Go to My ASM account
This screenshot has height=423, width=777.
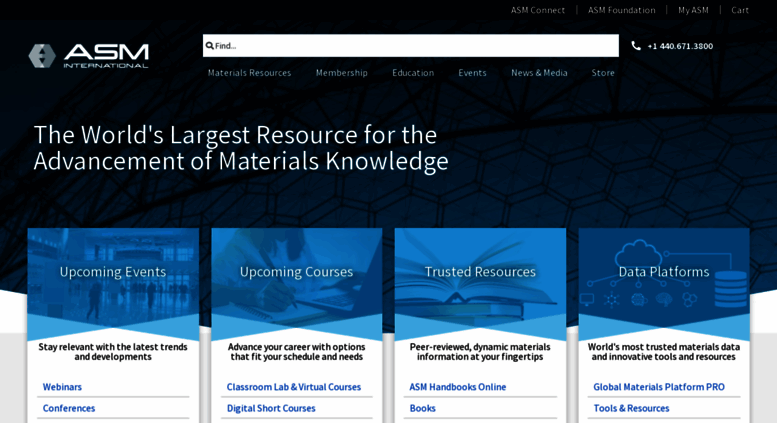point(693,10)
